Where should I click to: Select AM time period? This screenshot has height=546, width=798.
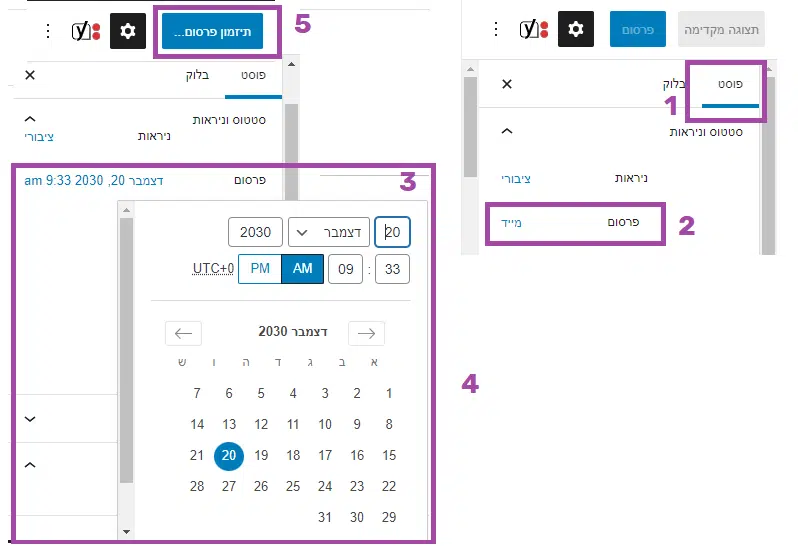tap(302, 268)
